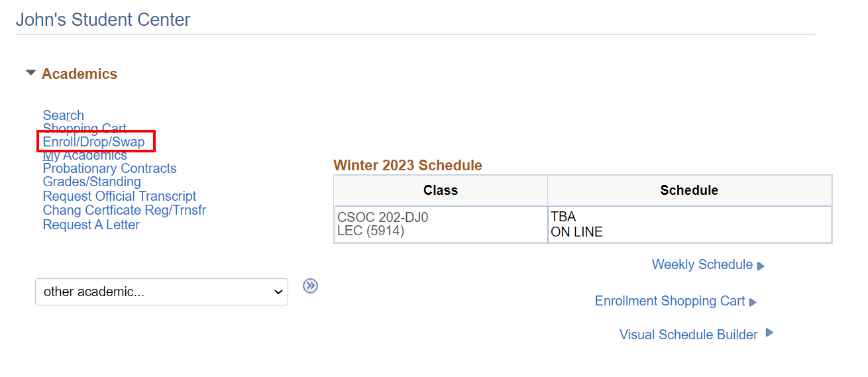
Task: View Probationary Contracts
Action: 109,168
